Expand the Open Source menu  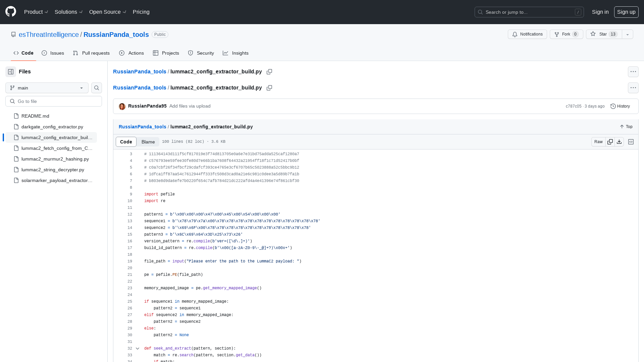108,12
